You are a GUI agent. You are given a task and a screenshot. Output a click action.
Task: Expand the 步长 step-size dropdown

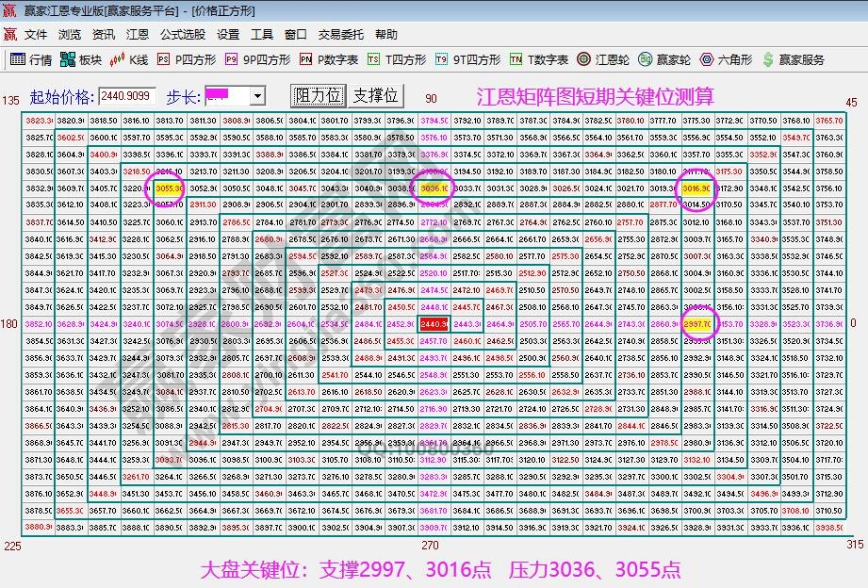(258, 94)
